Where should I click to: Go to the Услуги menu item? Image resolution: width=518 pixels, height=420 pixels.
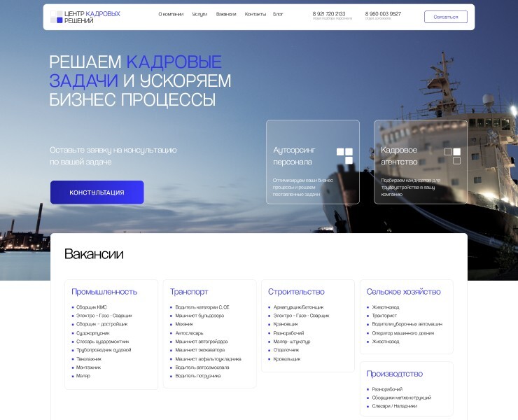coord(199,14)
